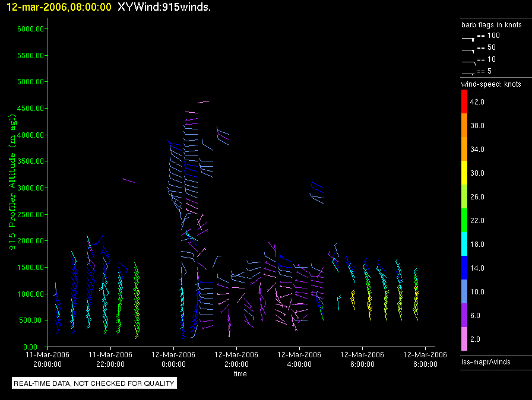Select the purple 6.0 knots color swatch
532x400 pixels.
[464, 315]
